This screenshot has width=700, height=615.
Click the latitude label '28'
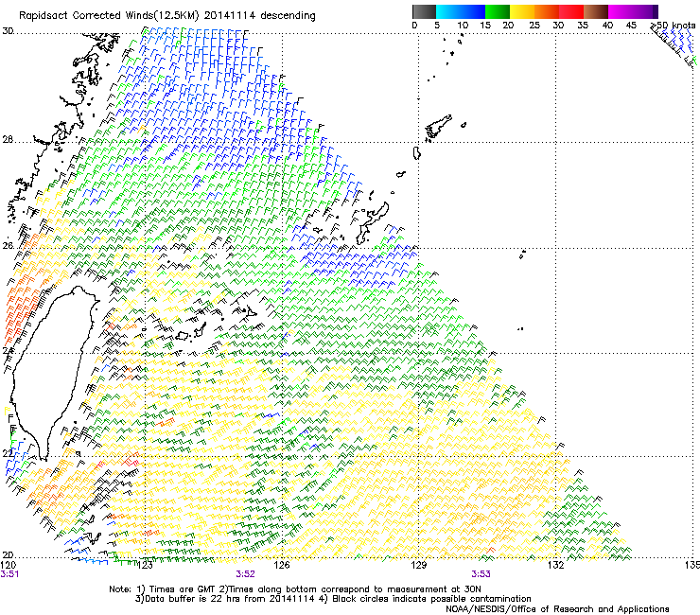tap(8, 139)
